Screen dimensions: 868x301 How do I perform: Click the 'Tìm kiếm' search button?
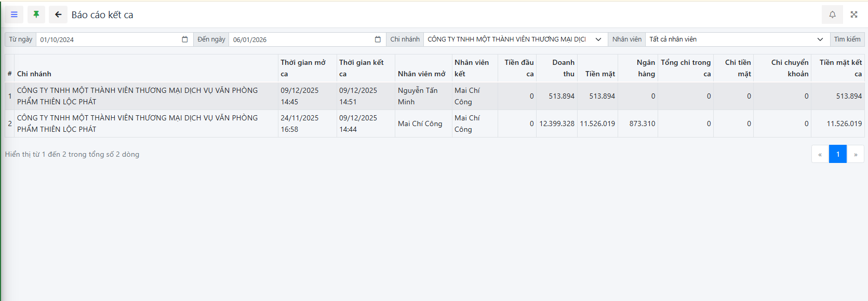coord(847,39)
